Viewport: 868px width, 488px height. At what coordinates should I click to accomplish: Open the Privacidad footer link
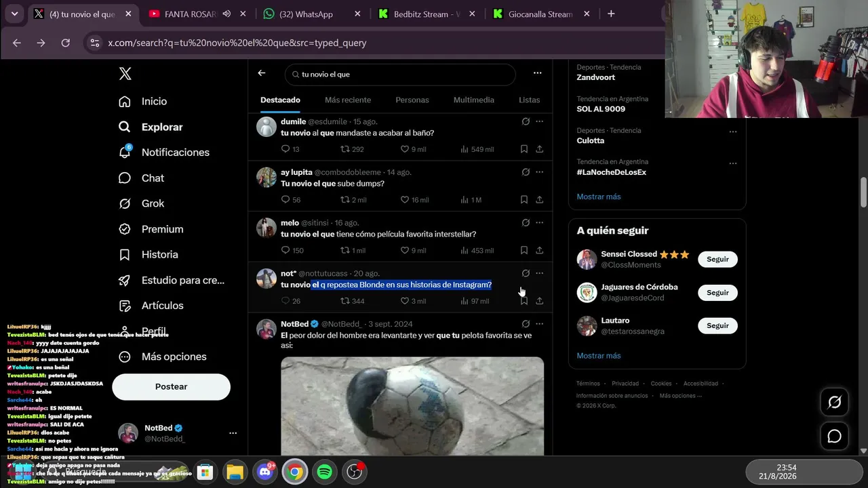tap(625, 384)
